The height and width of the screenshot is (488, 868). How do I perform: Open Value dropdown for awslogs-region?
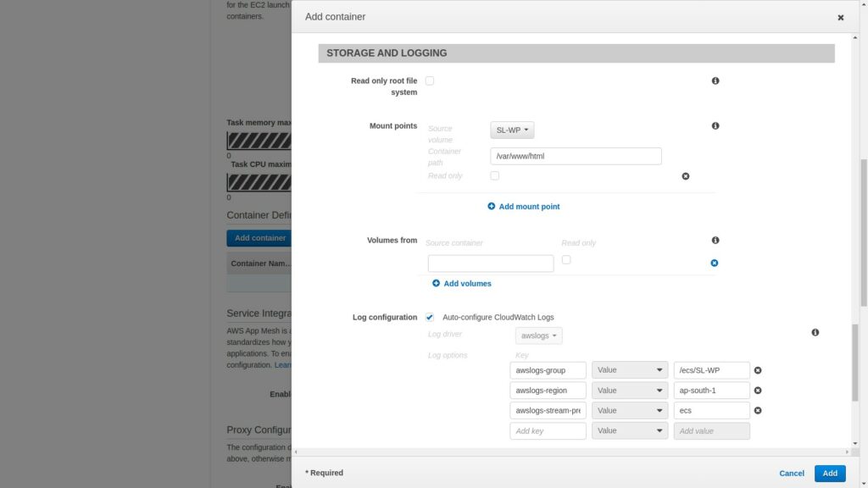[x=630, y=391]
